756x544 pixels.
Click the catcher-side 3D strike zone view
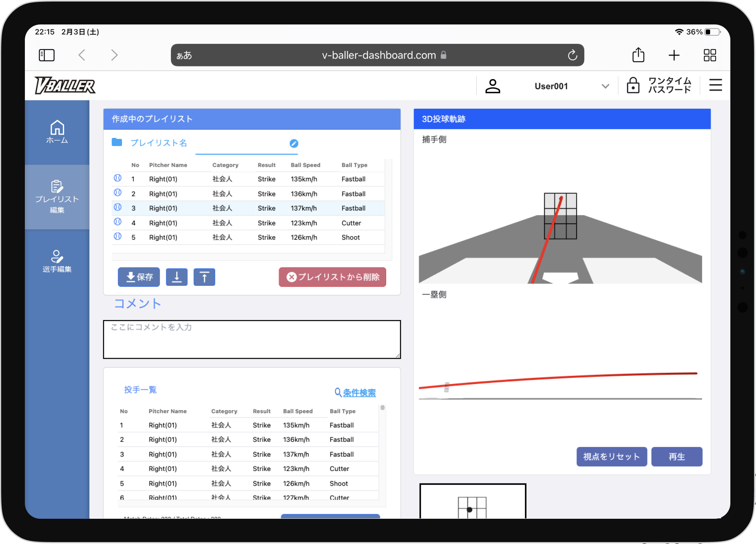click(x=560, y=216)
